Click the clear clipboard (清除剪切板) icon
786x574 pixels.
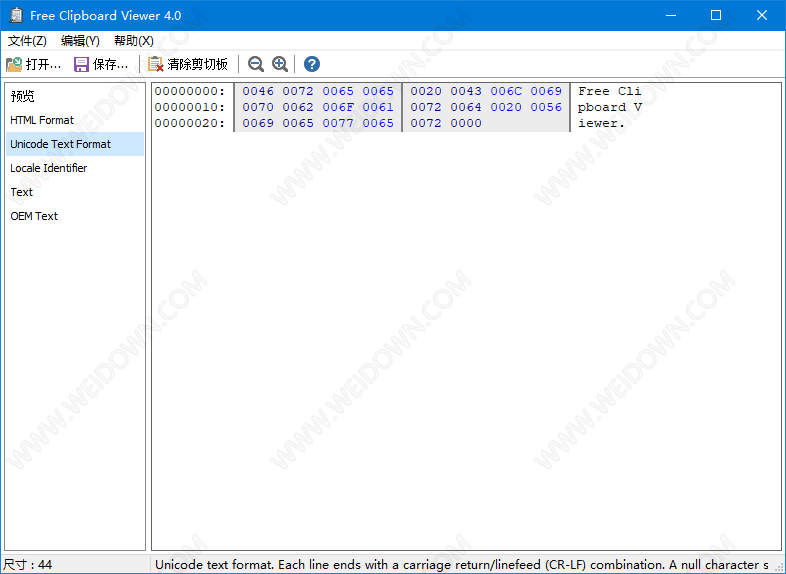(156, 64)
